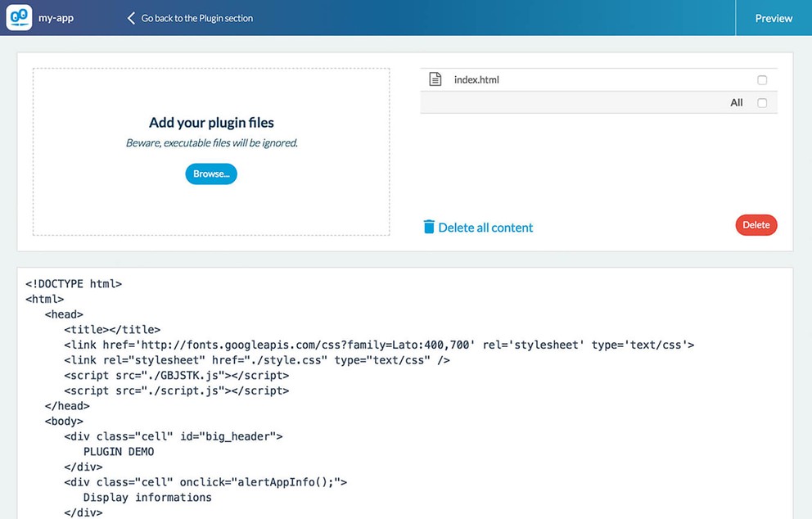The height and width of the screenshot is (519, 812).
Task: Check the All files checkbox
Action: (x=762, y=102)
